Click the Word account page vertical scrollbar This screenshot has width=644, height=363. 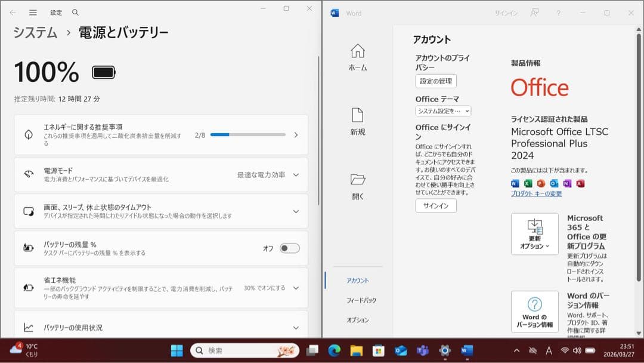(x=639, y=157)
